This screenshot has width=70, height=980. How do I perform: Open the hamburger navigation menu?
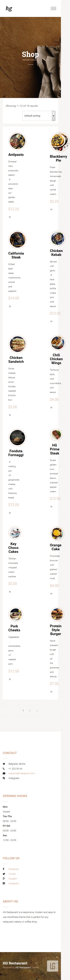[53, 8]
